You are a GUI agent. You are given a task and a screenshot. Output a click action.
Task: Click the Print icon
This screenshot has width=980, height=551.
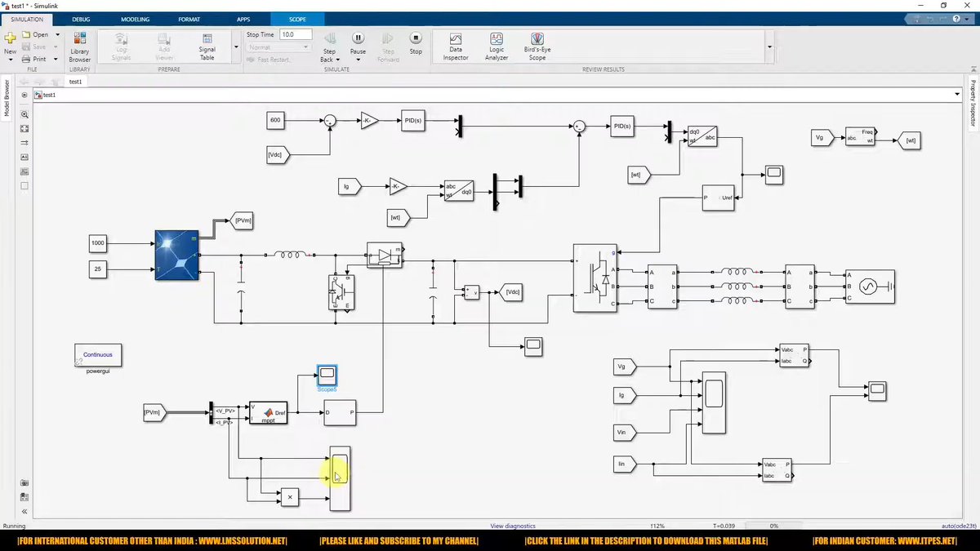pyautogui.click(x=27, y=59)
